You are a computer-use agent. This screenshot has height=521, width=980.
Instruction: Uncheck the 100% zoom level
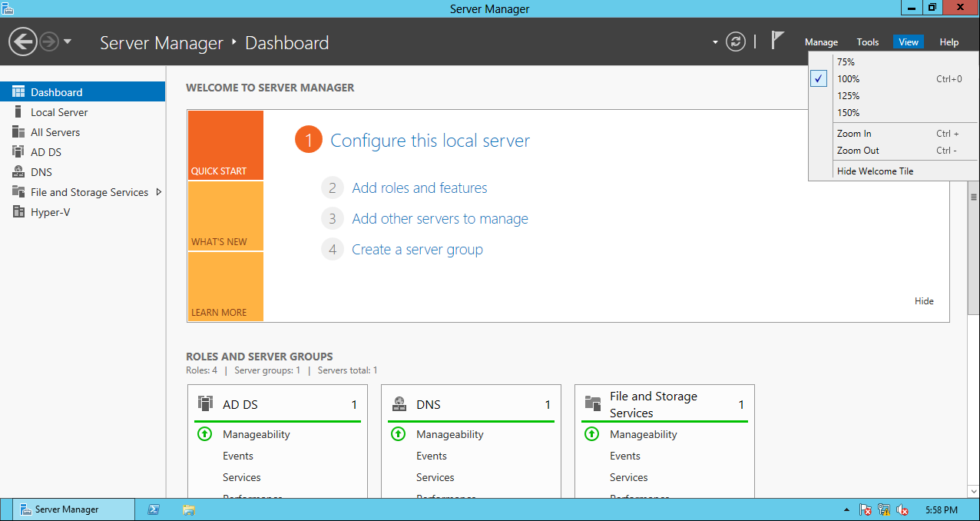tap(818, 78)
